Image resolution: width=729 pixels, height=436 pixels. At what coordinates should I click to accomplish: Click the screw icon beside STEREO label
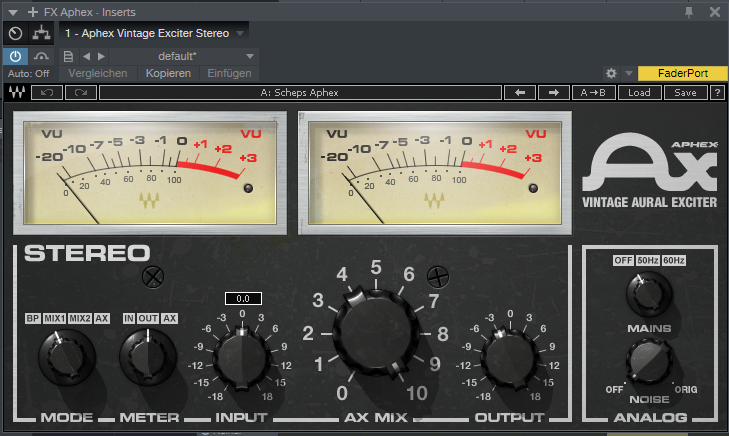(x=153, y=277)
